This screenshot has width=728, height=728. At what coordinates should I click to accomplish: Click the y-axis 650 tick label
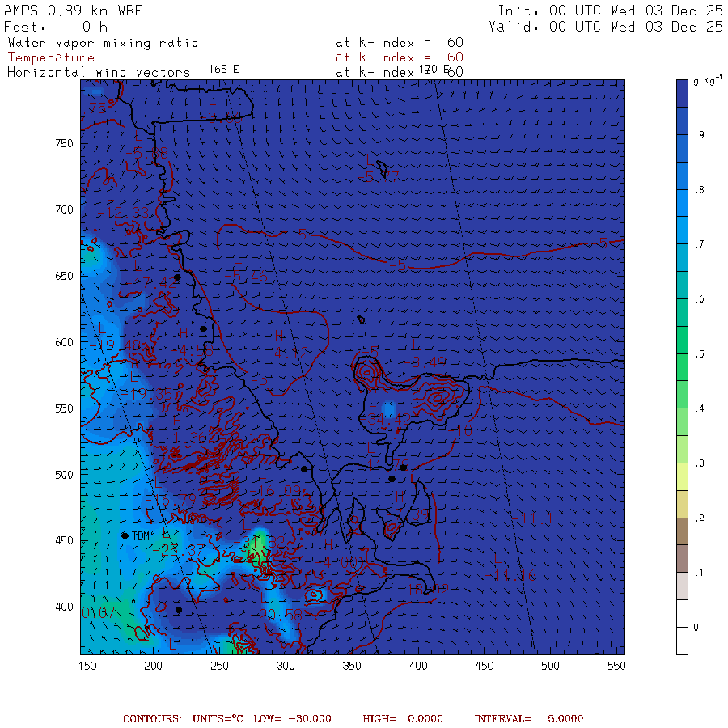point(64,276)
